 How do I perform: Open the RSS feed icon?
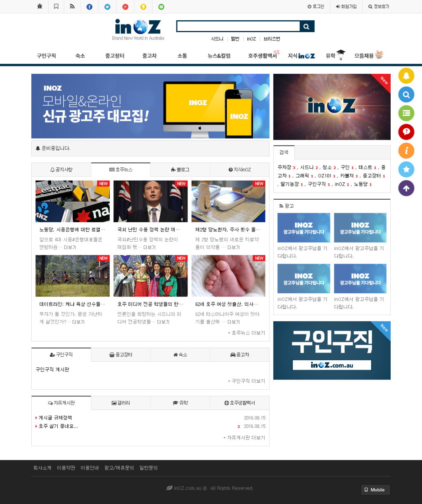[x=72, y=7]
